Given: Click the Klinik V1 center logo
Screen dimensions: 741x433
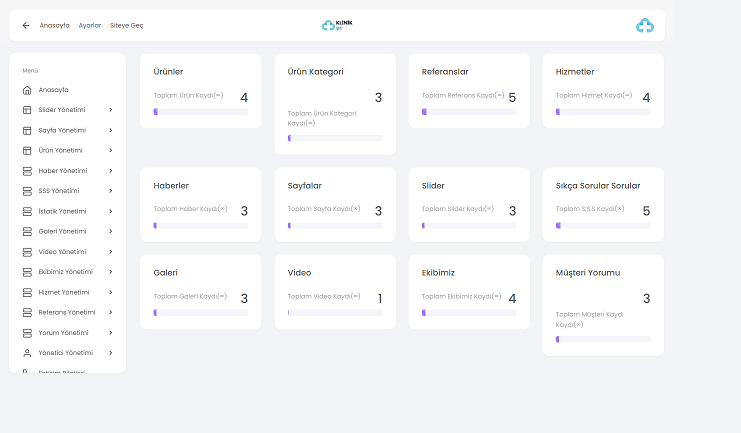Looking at the screenshot, I should tap(337, 25).
